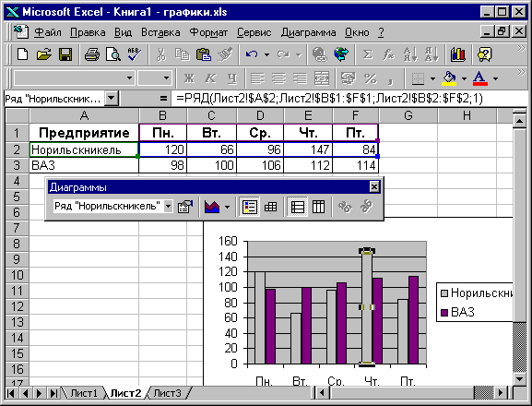Viewport: 532px width, 406px height.
Task: Open the font name combo box
Action: point(75,78)
